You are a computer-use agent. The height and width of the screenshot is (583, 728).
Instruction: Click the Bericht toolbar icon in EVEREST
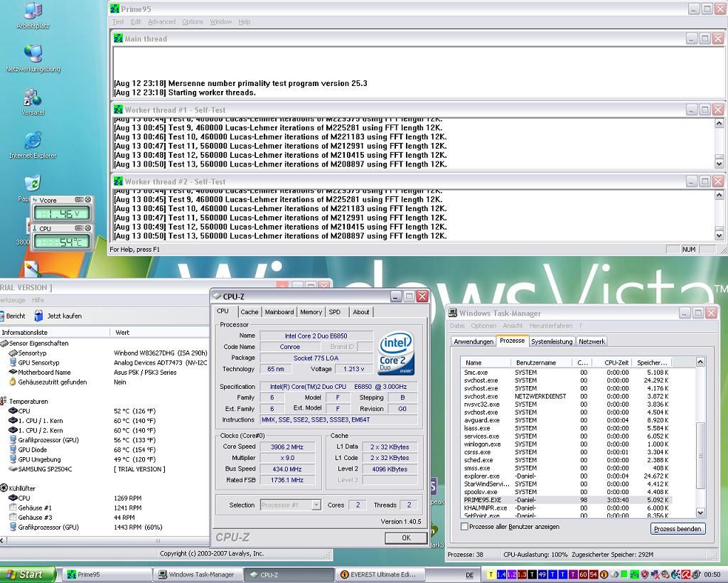click(2, 316)
